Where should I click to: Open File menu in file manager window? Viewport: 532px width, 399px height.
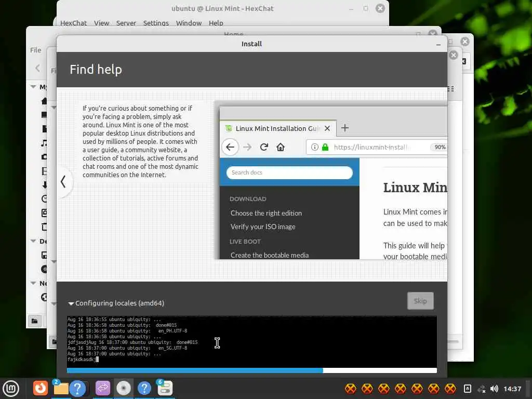point(35,50)
